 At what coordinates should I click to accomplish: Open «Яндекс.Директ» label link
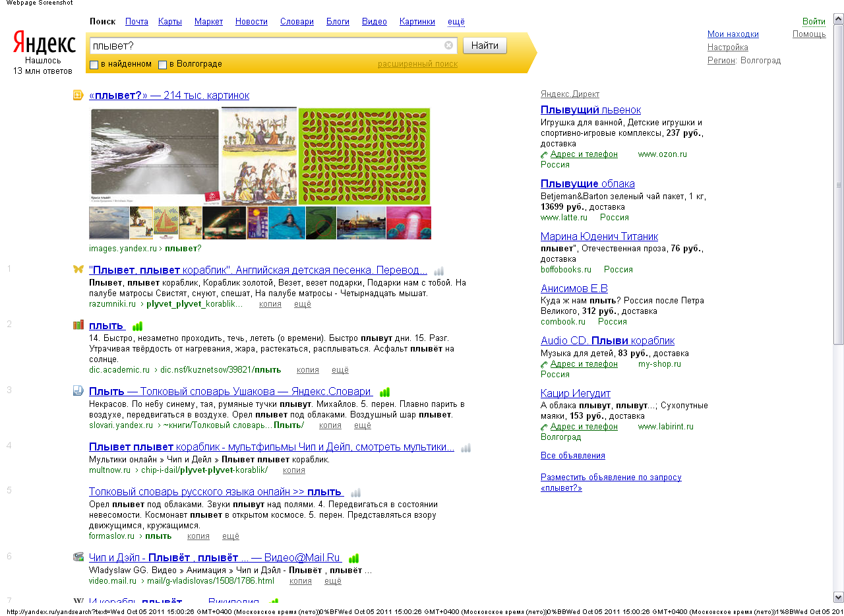pos(570,94)
